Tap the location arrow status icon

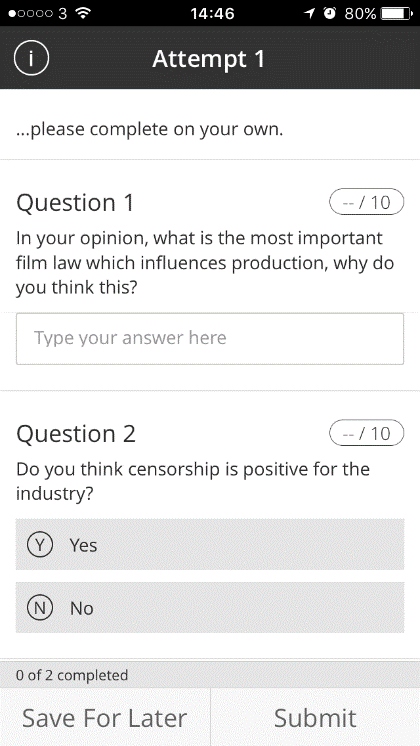pyautogui.click(x=310, y=13)
